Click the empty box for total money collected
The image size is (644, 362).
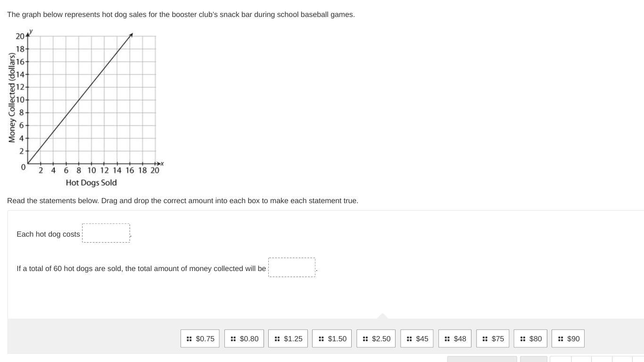292,267
